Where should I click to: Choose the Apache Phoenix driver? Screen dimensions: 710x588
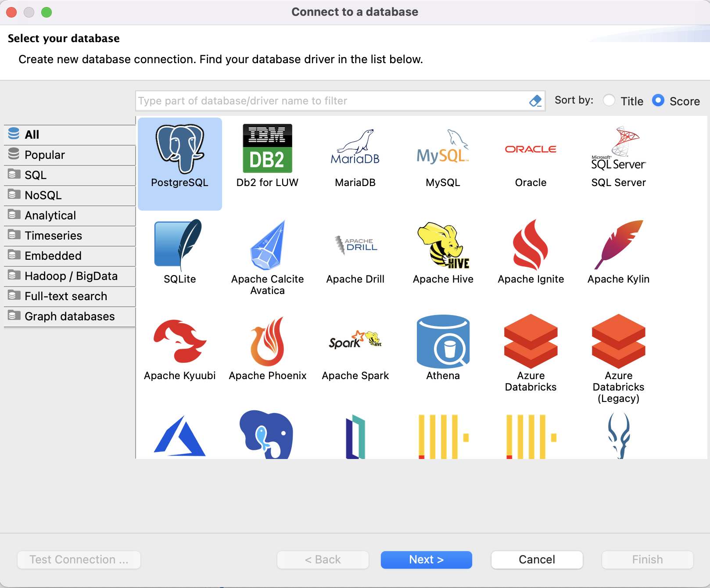(x=268, y=348)
